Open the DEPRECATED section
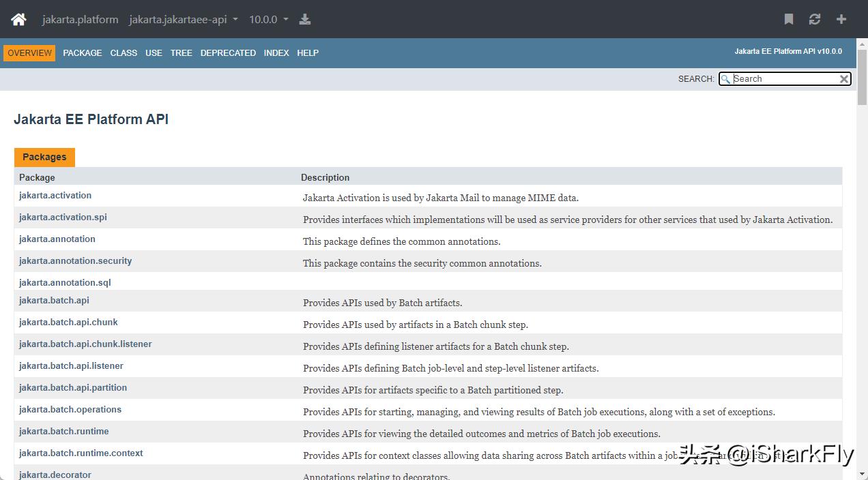868x480 pixels. pyautogui.click(x=228, y=52)
